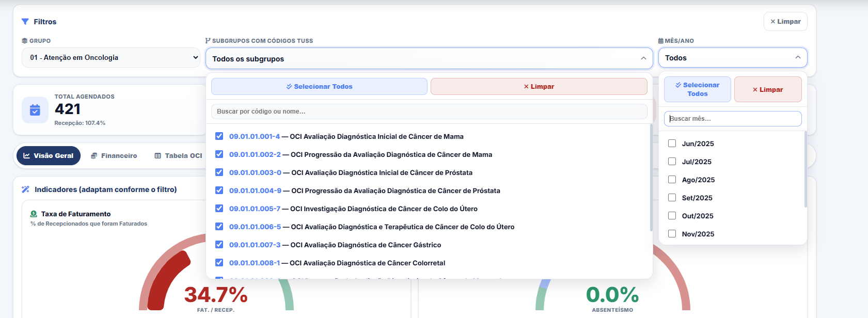Image resolution: width=868 pixels, height=318 pixels.
Task: Check the Nov/2025 month checkbox
Action: (x=672, y=234)
